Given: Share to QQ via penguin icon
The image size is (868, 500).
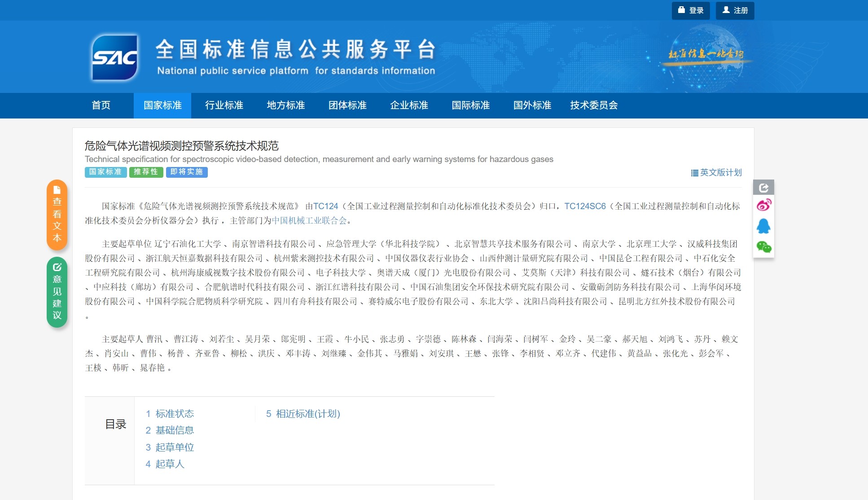Looking at the screenshot, I should pos(763,226).
